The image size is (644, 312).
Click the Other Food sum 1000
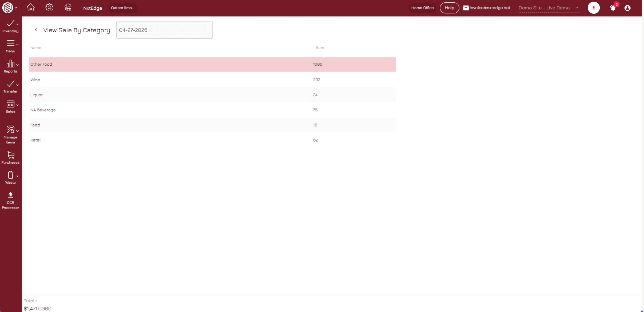click(318, 64)
